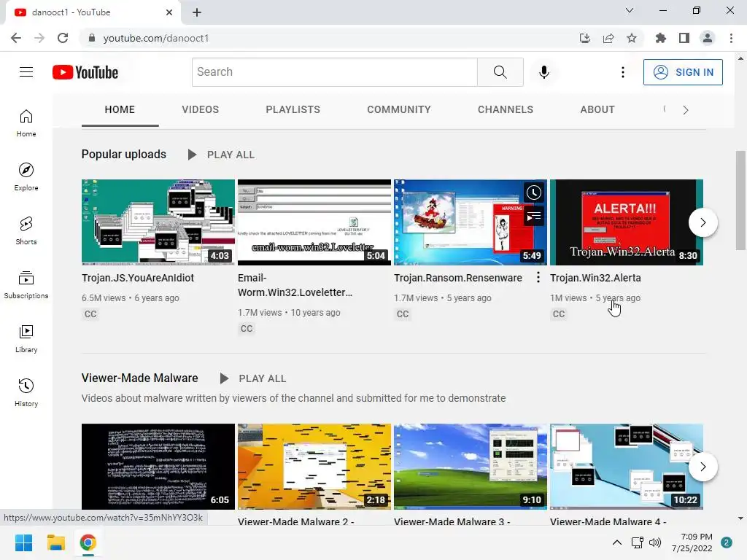Open Chrome three-dot menu
The height and width of the screenshot is (560, 747).
click(x=731, y=38)
